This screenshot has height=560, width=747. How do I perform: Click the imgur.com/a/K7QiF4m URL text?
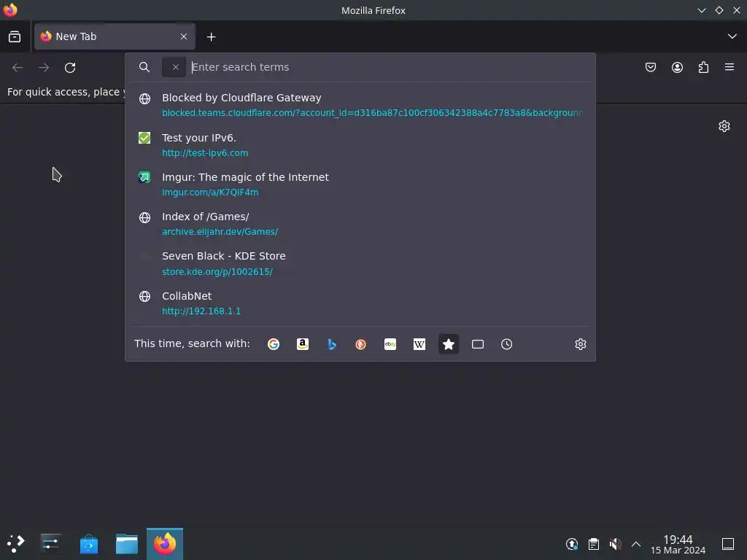tap(210, 192)
